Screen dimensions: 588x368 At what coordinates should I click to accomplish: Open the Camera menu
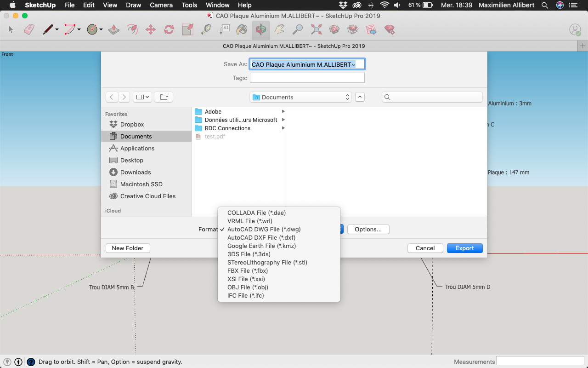click(x=161, y=5)
